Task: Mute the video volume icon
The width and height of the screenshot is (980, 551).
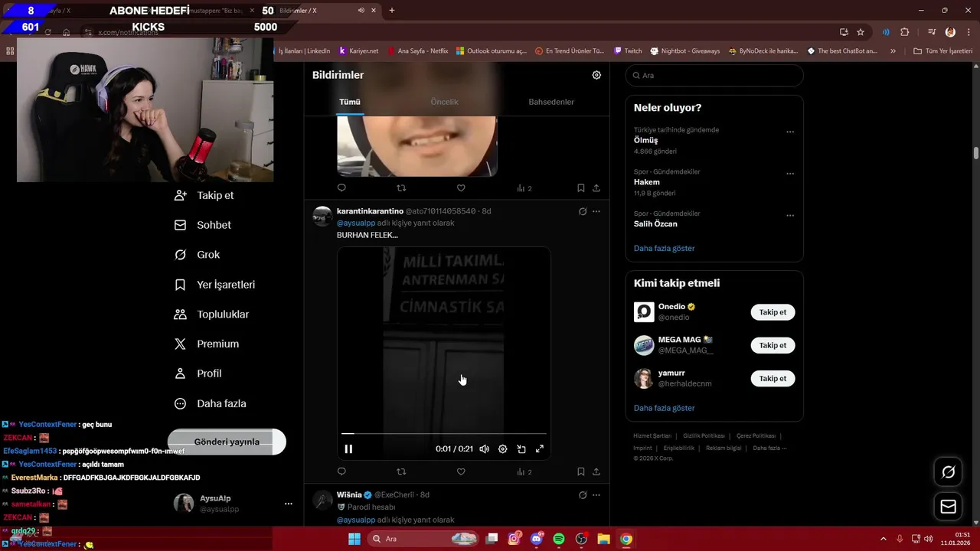Action: (x=484, y=449)
